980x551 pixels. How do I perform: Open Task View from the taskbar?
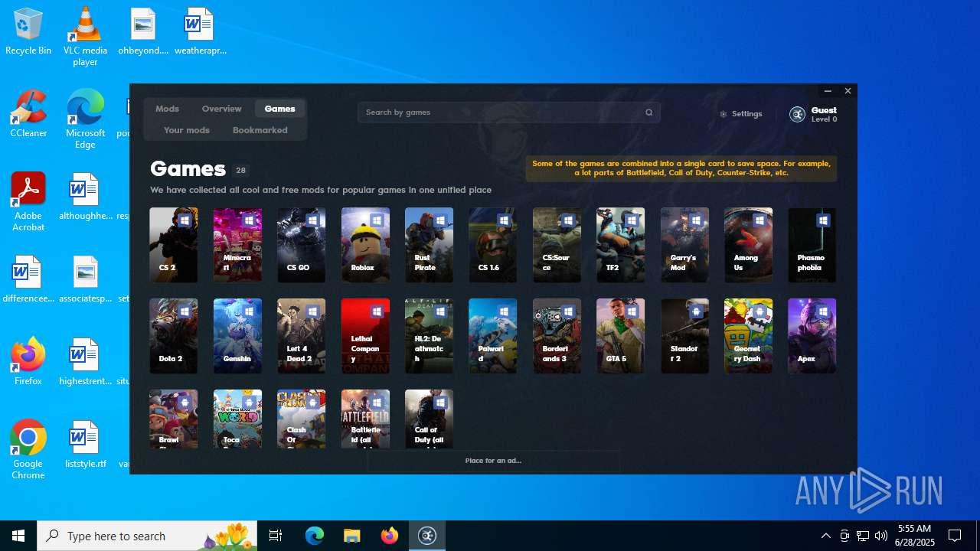(x=276, y=536)
